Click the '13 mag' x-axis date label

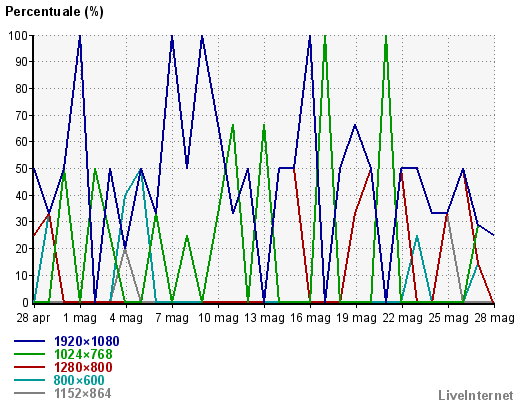[x=264, y=318]
